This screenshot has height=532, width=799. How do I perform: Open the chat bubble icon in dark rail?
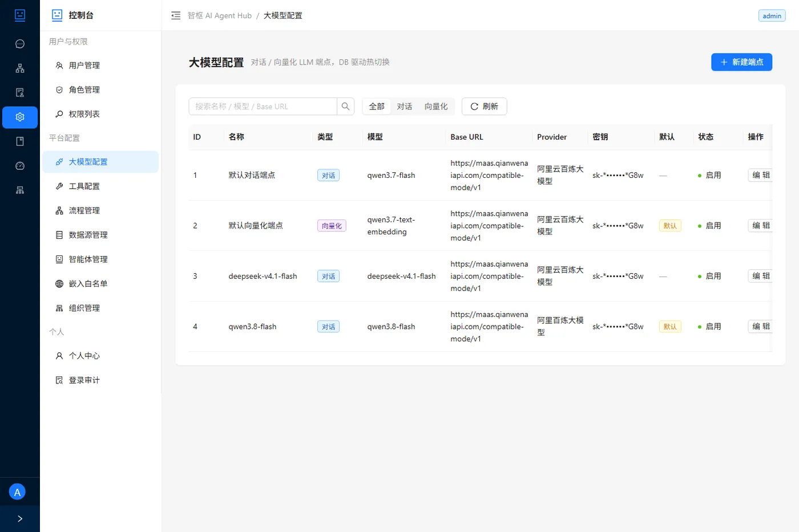point(20,44)
